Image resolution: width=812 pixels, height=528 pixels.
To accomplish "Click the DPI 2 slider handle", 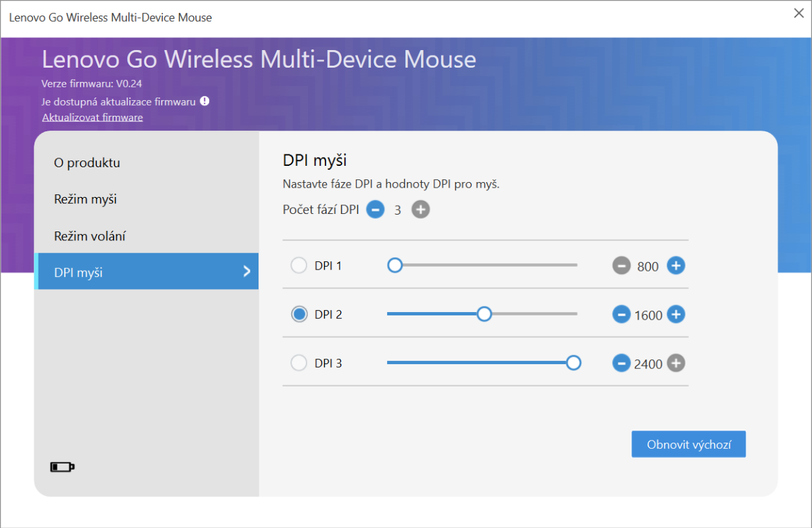I will (484, 314).
